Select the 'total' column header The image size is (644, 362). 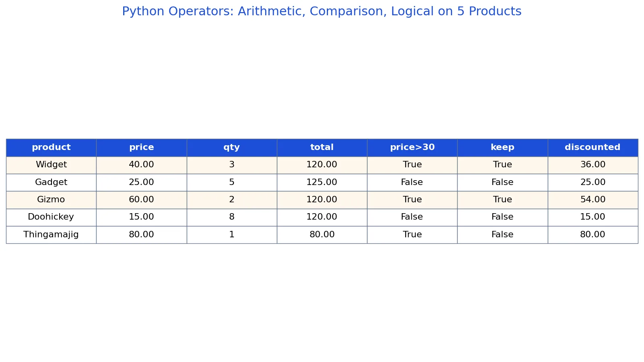click(322, 148)
